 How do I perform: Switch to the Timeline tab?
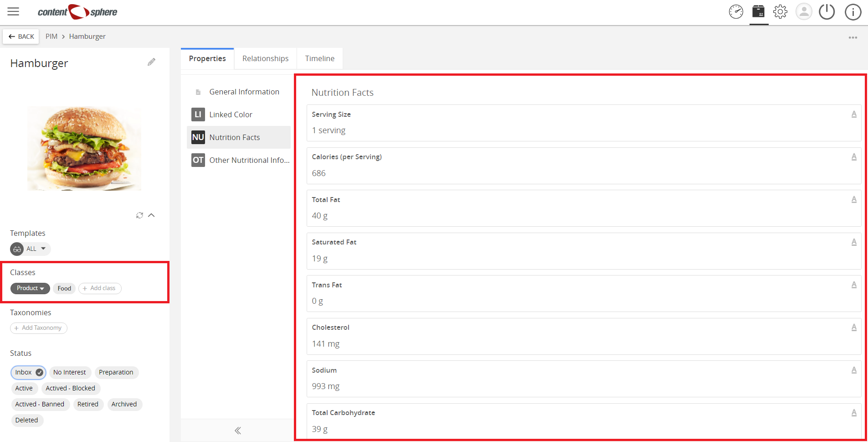(320, 58)
